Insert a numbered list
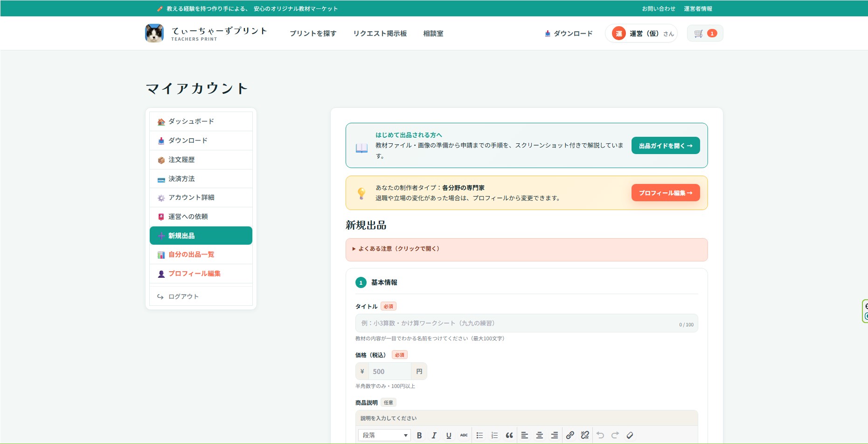 tap(494, 435)
